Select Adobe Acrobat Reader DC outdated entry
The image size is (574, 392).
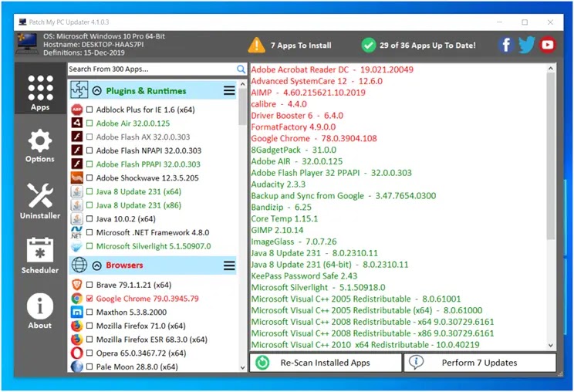(332, 69)
